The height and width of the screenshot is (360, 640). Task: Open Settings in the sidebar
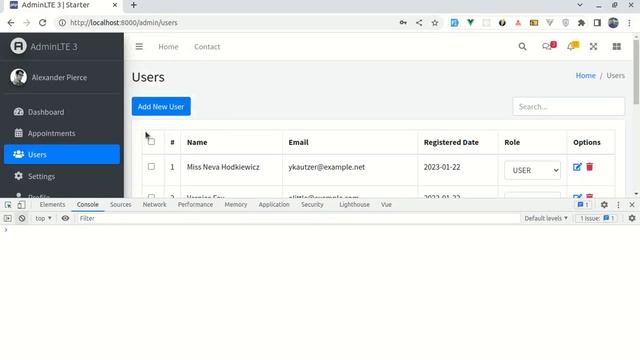(x=62, y=176)
